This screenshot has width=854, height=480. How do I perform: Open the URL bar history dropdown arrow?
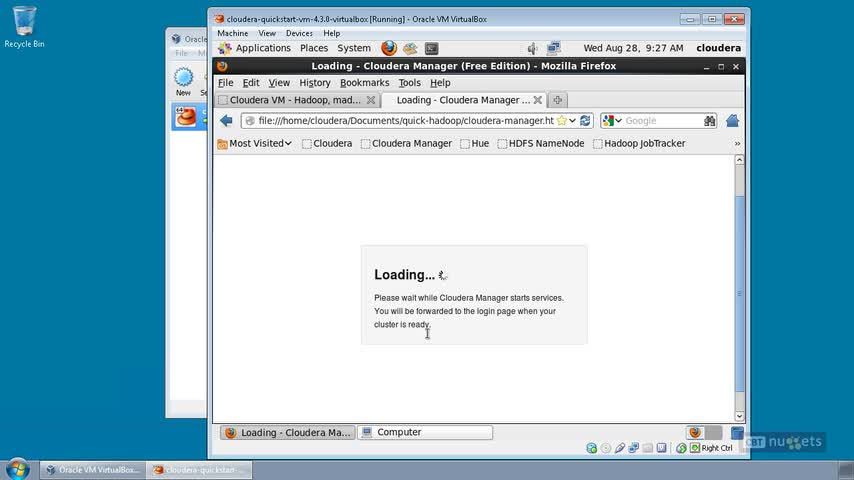pyautogui.click(x=572, y=121)
